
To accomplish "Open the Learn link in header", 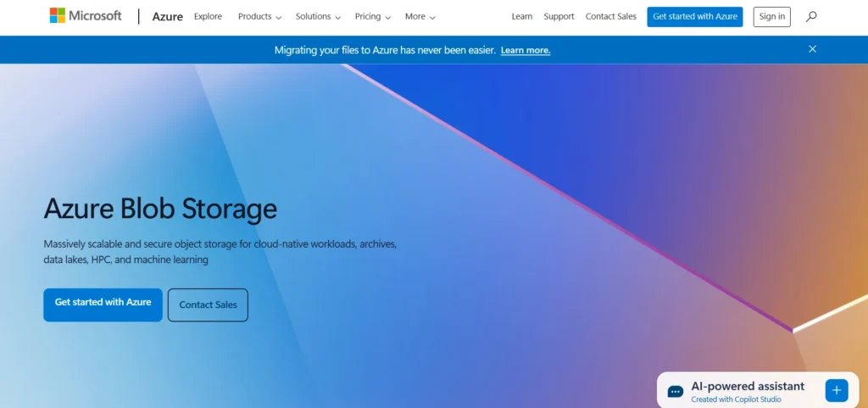I will [x=521, y=17].
